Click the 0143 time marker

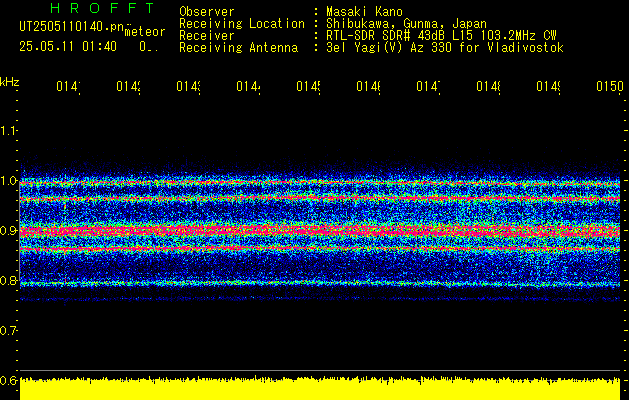[x=189, y=86]
